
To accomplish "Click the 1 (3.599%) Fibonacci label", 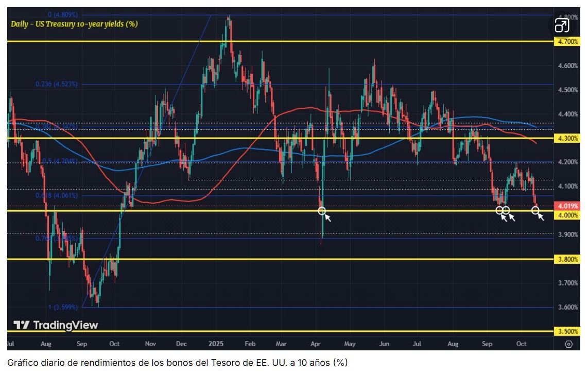I will pos(63,307).
